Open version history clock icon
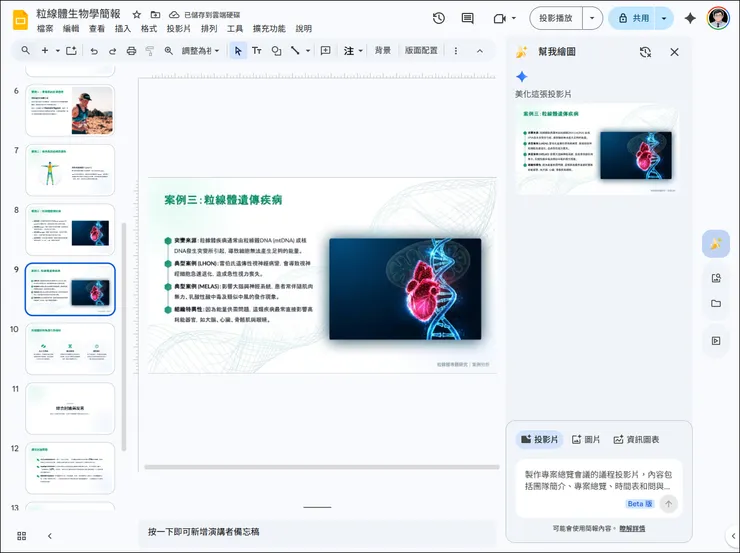The image size is (740, 553). click(439, 18)
